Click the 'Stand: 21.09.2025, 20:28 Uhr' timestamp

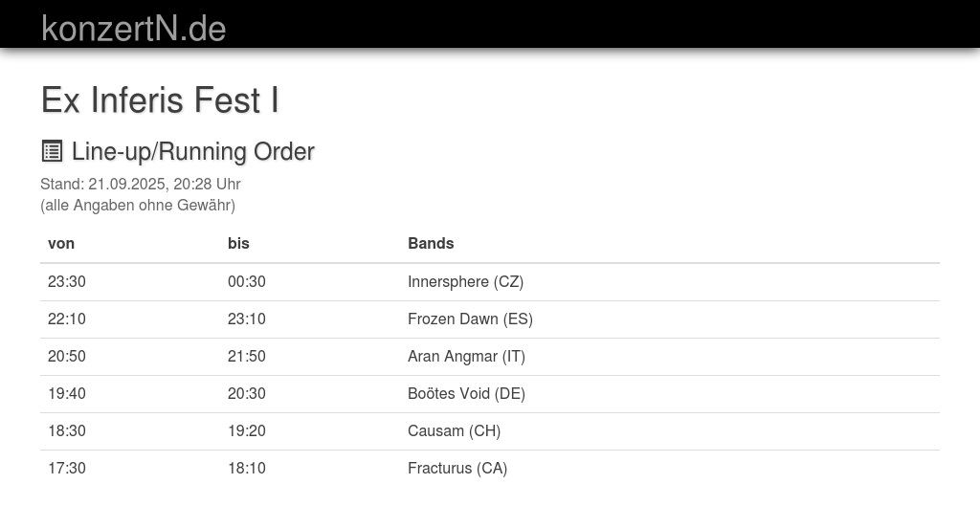click(140, 184)
